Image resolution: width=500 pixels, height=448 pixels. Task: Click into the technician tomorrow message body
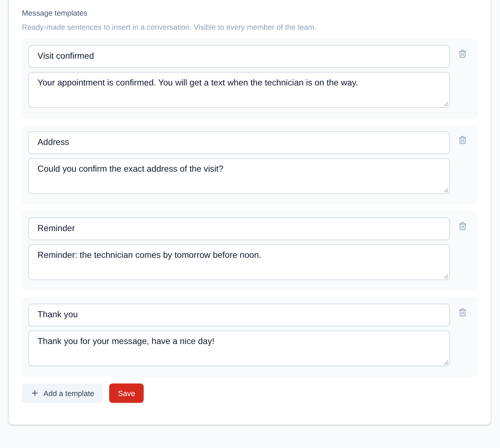click(x=239, y=262)
